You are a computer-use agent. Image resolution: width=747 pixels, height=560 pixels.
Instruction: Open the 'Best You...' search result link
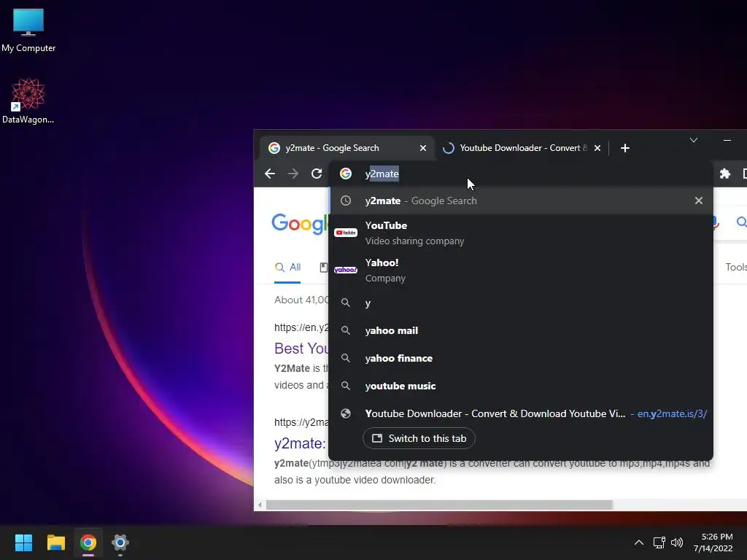point(301,348)
